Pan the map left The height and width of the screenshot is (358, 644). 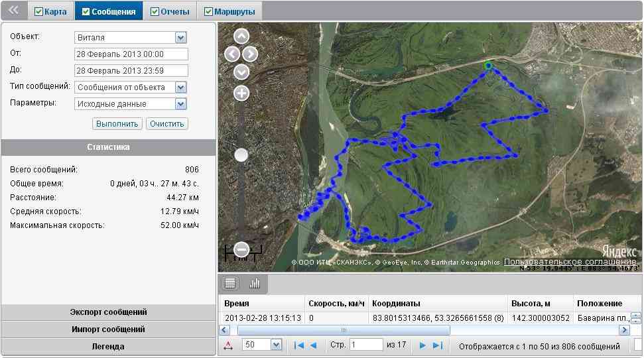[232, 54]
